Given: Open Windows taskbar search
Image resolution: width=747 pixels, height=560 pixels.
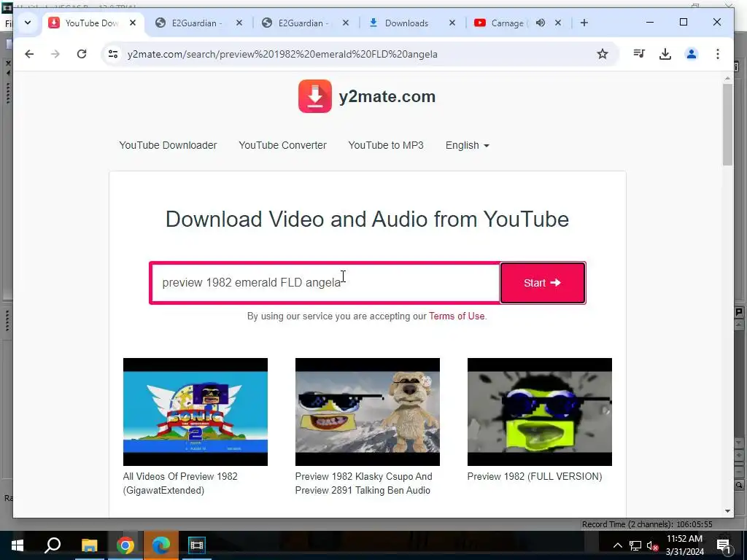Looking at the screenshot, I should coord(53,545).
